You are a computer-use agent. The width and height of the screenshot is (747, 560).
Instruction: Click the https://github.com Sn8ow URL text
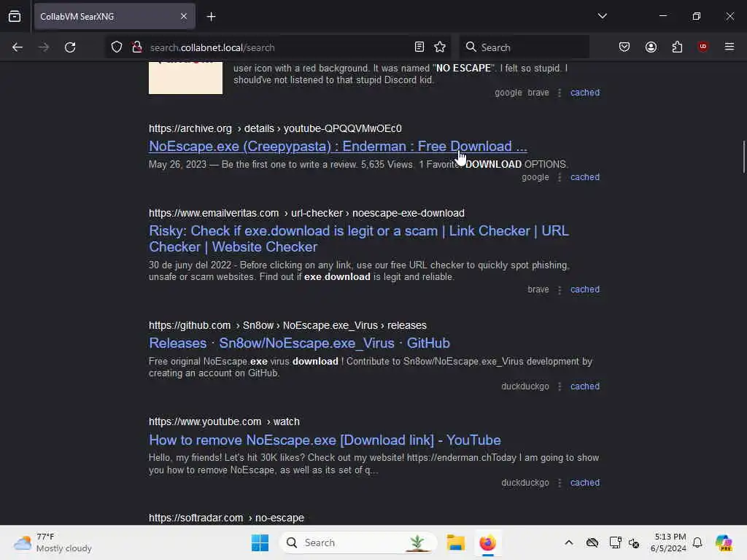287,325
